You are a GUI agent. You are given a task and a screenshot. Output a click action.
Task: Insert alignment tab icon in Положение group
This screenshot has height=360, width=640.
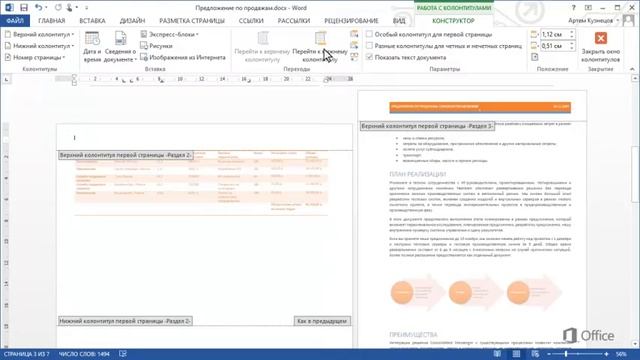click(x=535, y=57)
